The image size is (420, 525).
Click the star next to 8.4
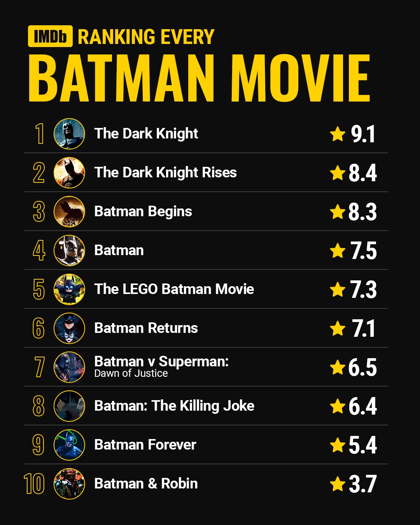click(x=338, y=173)
